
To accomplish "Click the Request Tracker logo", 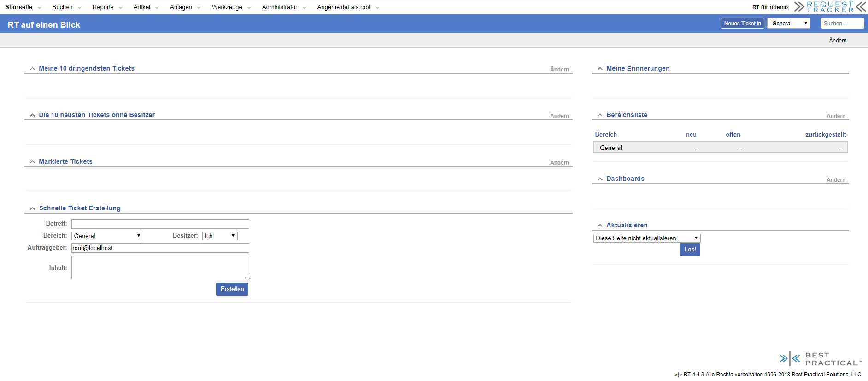I will pyautogui.click(x=829, y=7).
